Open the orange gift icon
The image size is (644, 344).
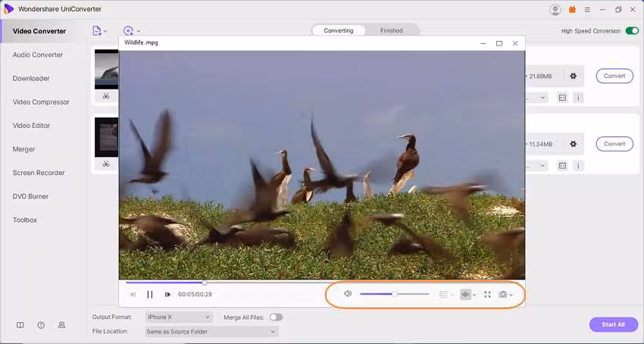tap(573, 10)
